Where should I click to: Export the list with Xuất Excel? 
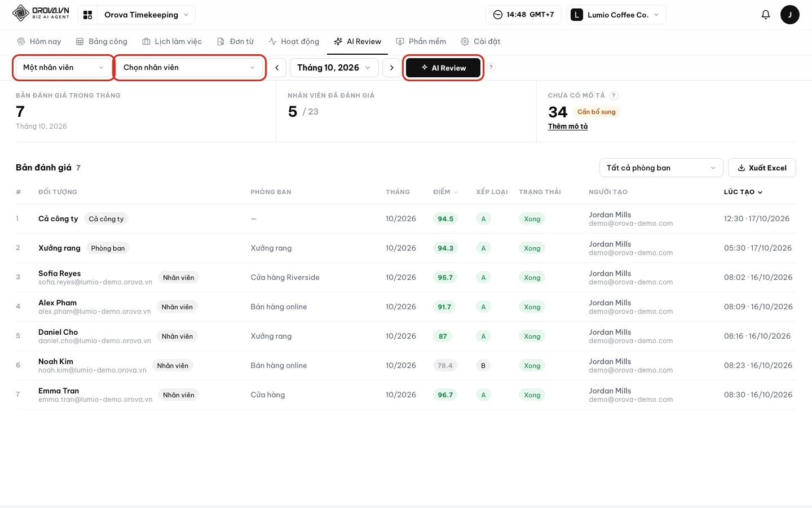762,168
